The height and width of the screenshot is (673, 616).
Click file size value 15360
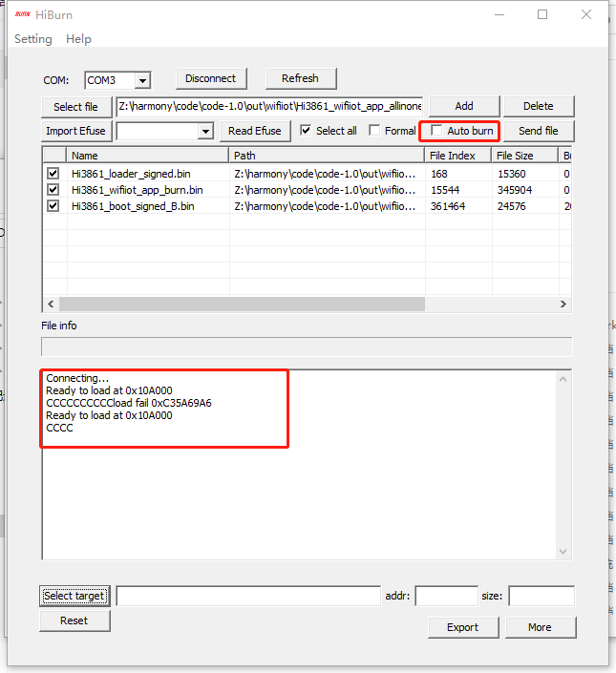tap(512, 174)
